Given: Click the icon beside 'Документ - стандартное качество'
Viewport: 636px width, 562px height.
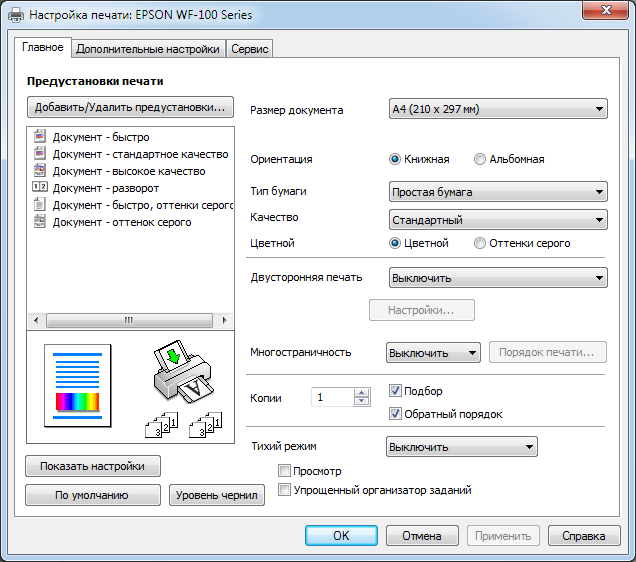Looking at the screenshot, I should [39, 154].
